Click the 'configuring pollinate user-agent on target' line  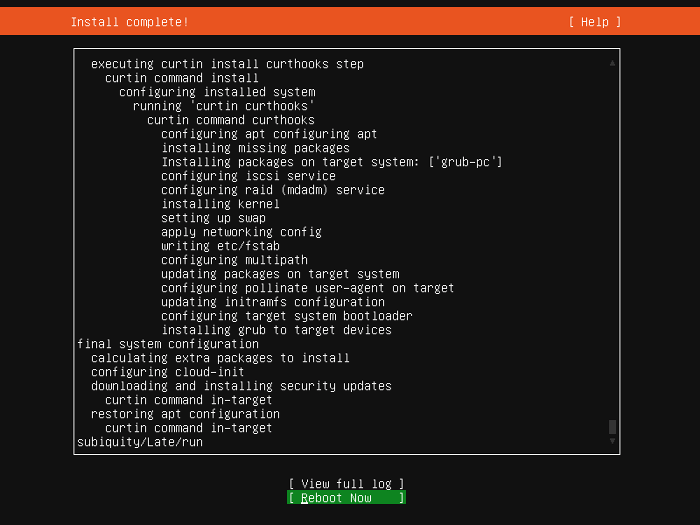point(308,288)
